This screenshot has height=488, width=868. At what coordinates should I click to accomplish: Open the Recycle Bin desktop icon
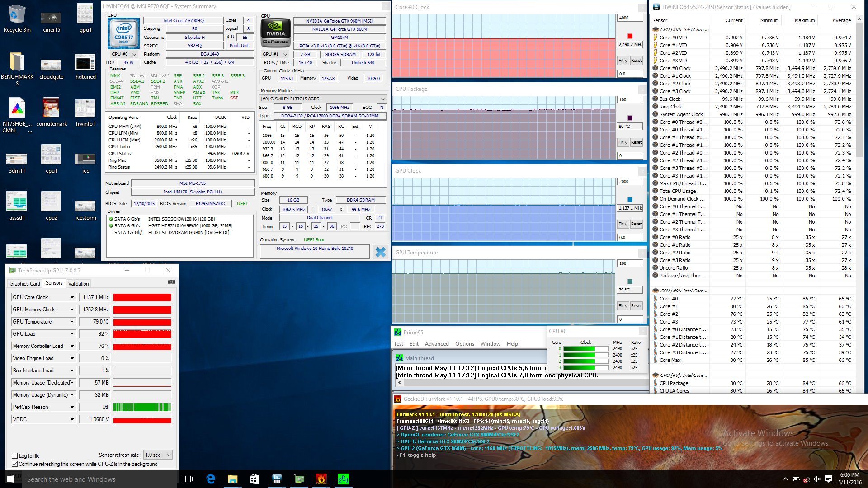click(x=17, y=18)
